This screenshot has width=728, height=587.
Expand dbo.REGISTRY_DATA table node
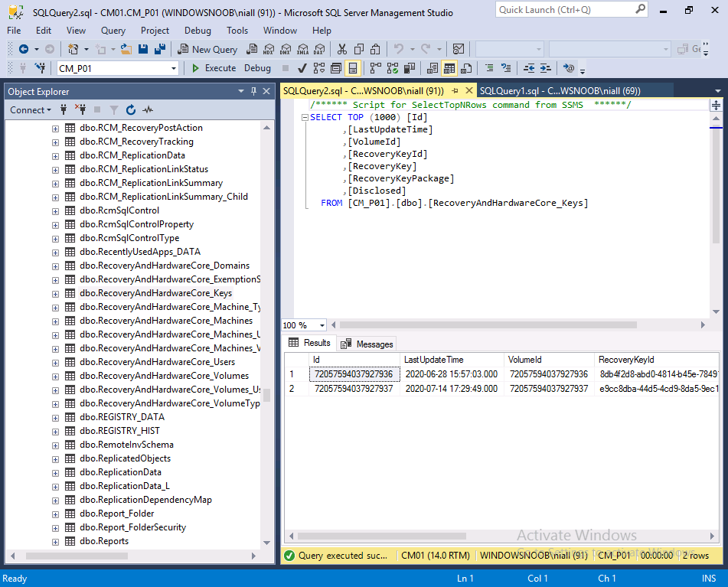pos(55,418)
